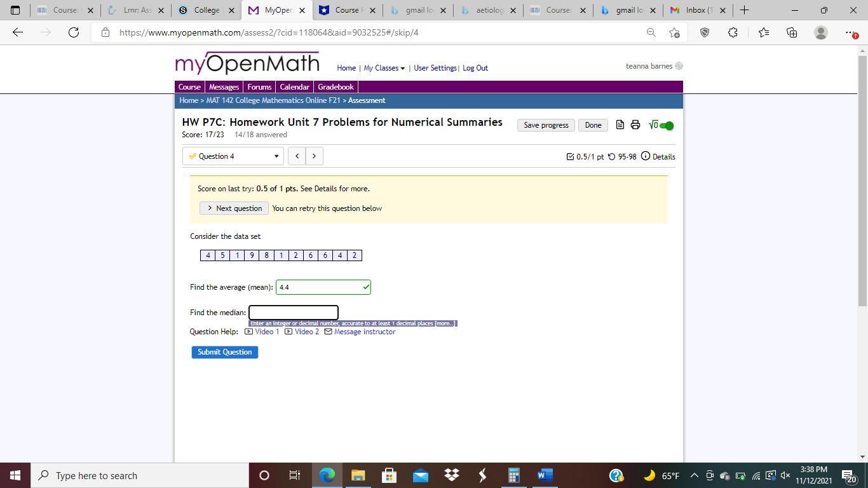The width and height of the screenshot is (868, 488).
Task: Open the Forums tab
Action: pos(259,87)
